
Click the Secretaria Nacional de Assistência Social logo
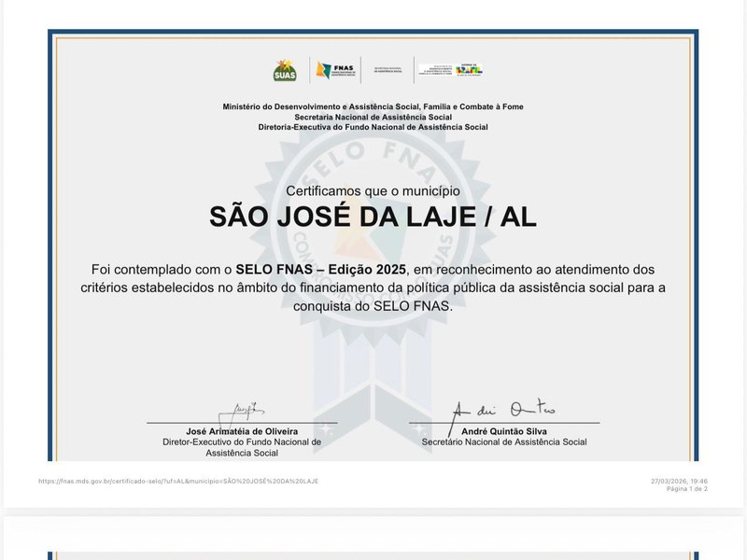tap(388, 70)
